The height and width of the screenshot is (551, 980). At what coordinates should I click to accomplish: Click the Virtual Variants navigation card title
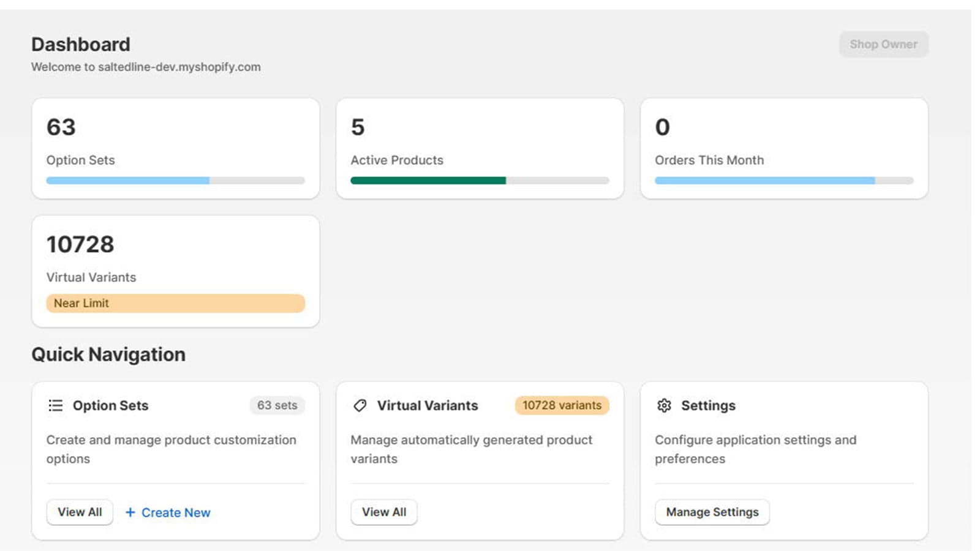pos(428,405)
